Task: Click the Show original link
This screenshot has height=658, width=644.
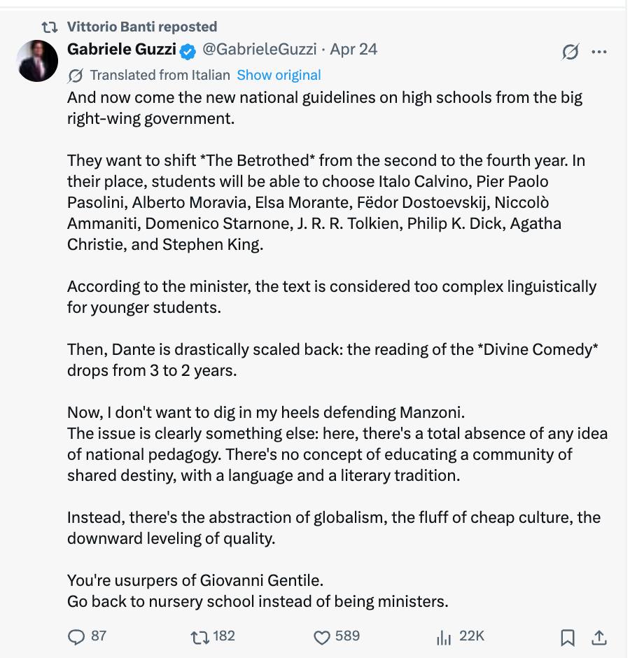Action: 279,75
